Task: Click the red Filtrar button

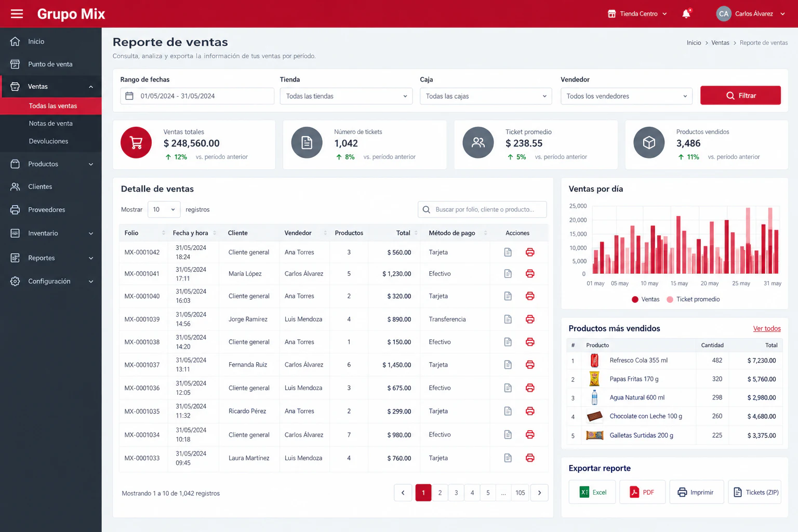Action: 740,96
